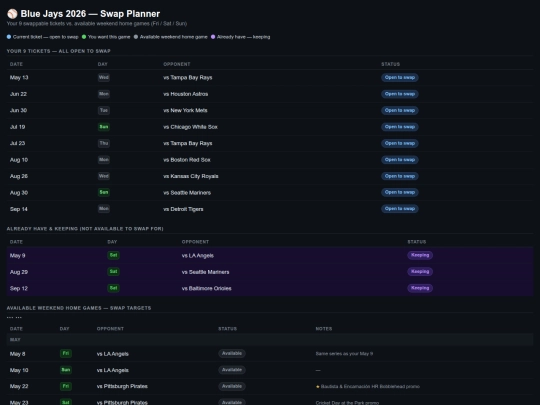Click 'Open to swap' badge for Aug 26
Viewport: 540px width, 405px height.
coord(399,176)
